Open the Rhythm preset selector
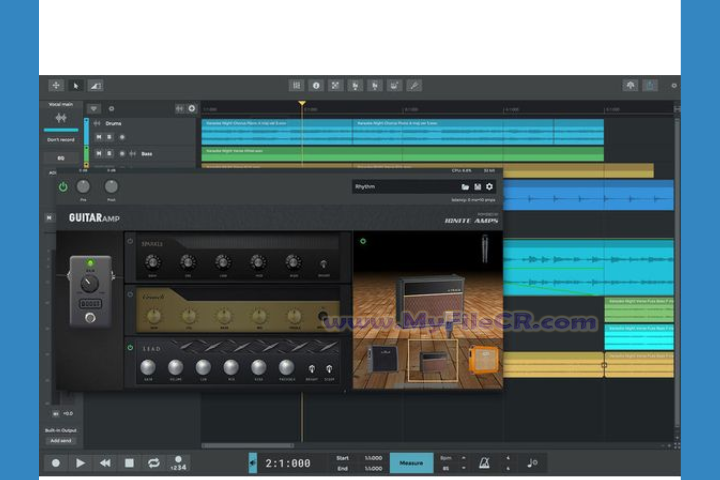The height and width of the screenshot is (480, 720). coord(404,186)
